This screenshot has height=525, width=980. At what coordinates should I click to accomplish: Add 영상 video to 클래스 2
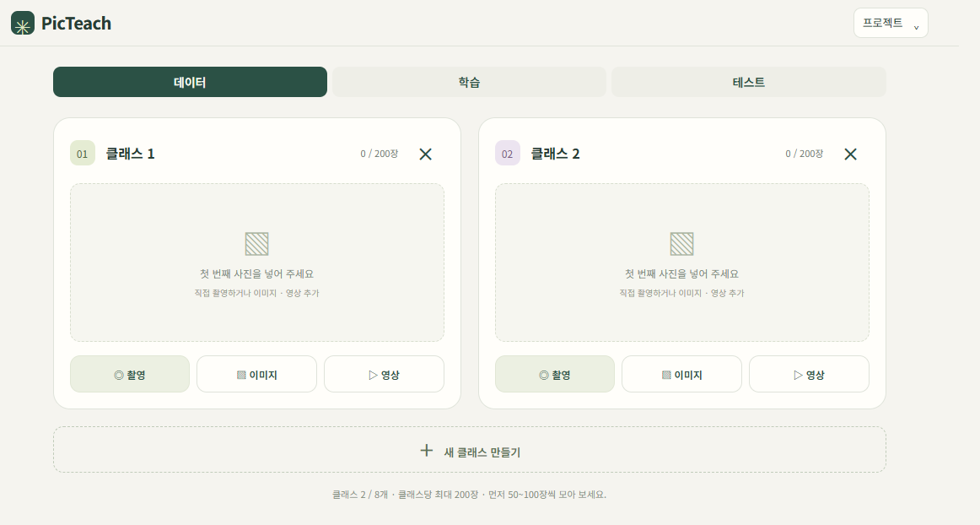810,374
